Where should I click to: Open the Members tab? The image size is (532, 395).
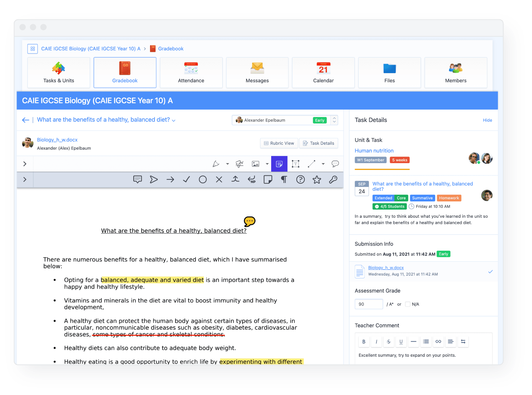[456, 72]
